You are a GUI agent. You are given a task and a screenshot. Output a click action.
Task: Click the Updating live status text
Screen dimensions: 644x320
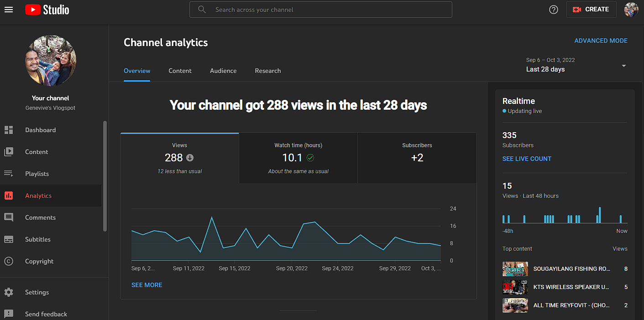(x=525, y=111)
